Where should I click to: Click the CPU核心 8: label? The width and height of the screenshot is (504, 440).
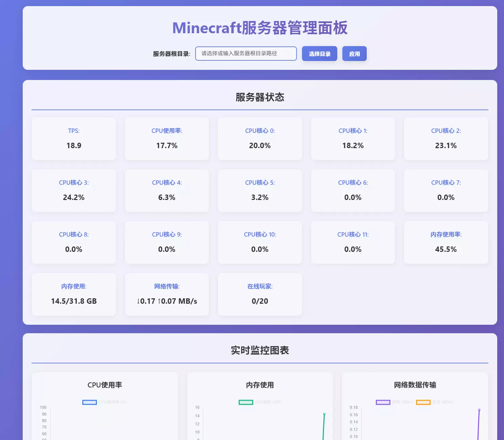coord(74,235)
